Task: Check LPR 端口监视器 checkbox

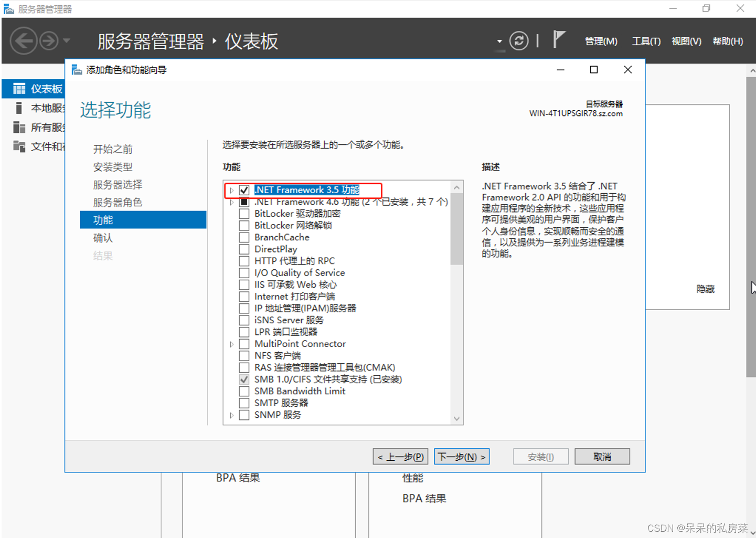Action: click(x=244, y=332)
